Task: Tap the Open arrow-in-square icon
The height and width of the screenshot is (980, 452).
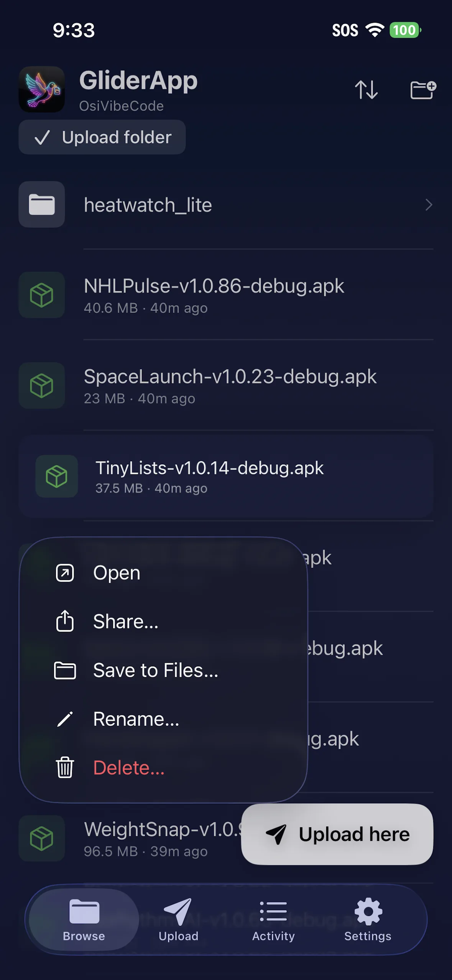Action: [65, 573]
